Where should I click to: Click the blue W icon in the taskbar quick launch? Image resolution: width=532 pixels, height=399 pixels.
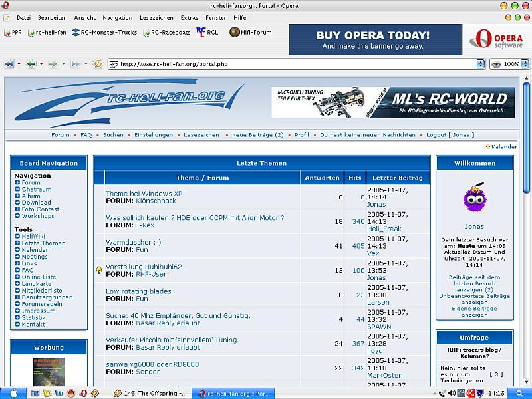[x=59, y=394]
